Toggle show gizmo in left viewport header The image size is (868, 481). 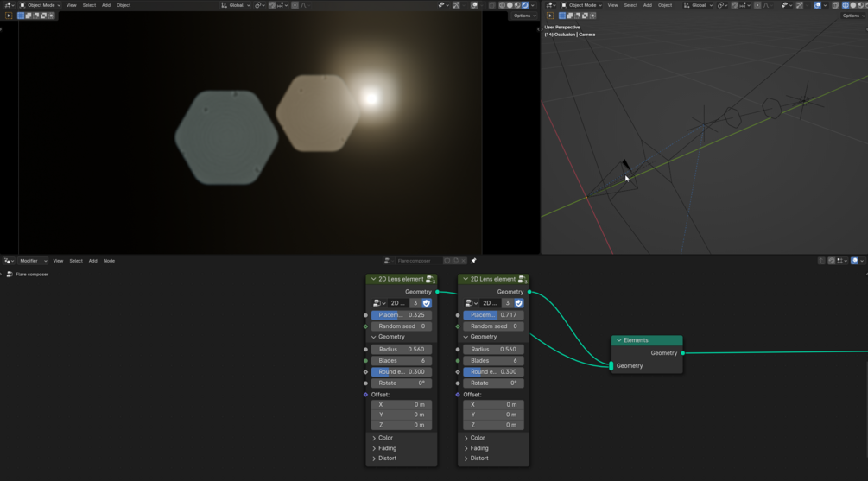click(456, 5)
